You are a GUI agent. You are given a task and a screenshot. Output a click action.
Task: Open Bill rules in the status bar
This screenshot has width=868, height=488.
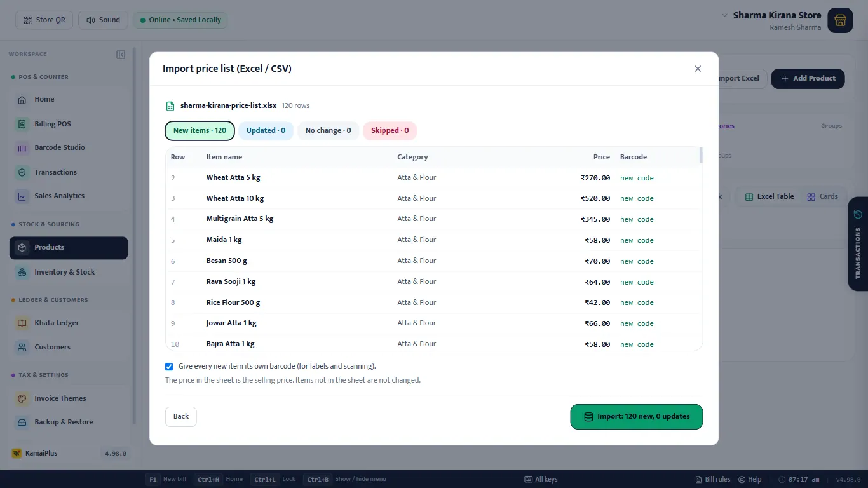[x=713, y=479]
